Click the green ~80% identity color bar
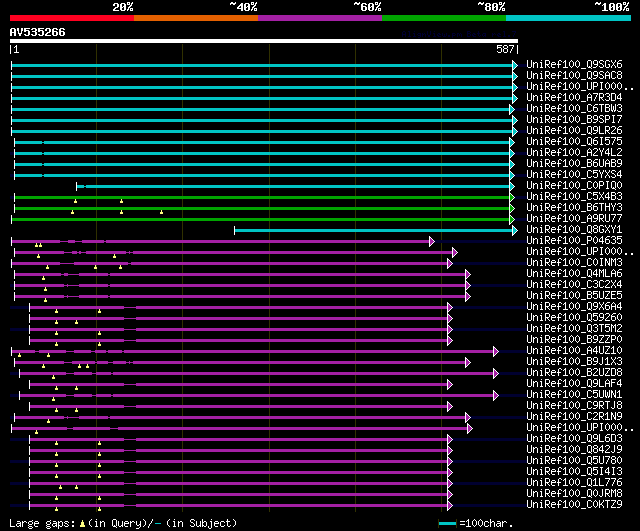Image resolution: width=640 pixels, height=531 pixels. [x=444, y=18]
